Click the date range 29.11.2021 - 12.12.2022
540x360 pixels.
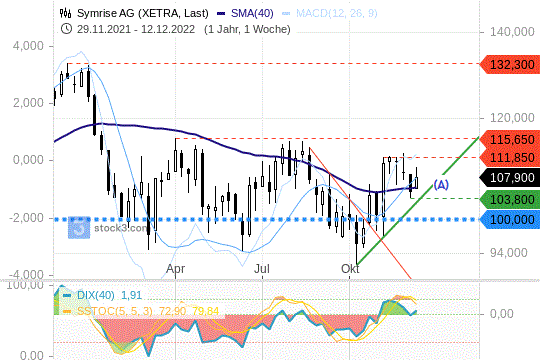pyautogui.click(x=136, y=29)
